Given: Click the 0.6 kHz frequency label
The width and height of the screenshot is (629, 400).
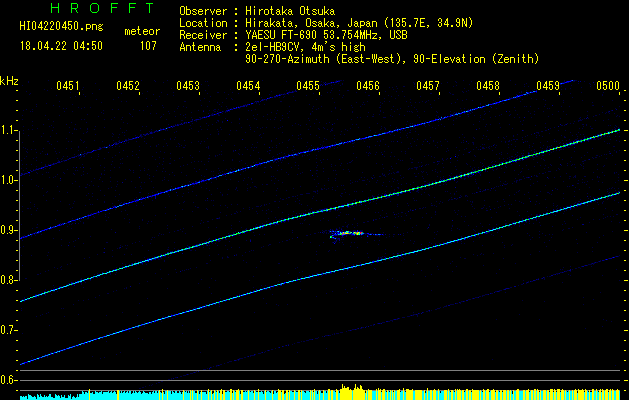Looking at the screenshot, I should coord(8,380).
